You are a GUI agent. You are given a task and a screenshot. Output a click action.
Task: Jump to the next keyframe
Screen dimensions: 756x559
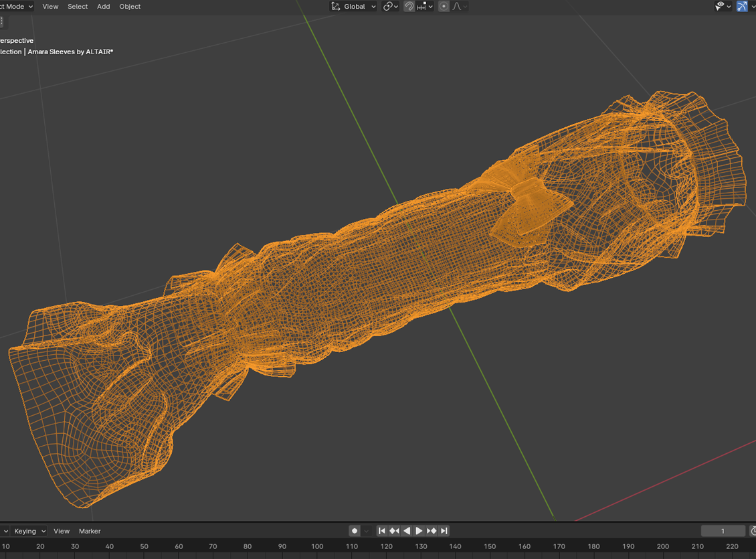click(x=432, y=531)
